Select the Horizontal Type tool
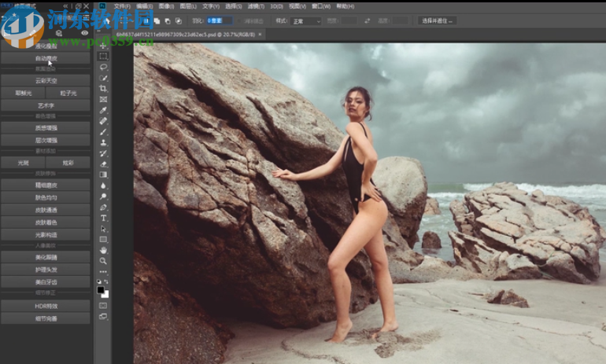The image size is (606, 364). 103,218
